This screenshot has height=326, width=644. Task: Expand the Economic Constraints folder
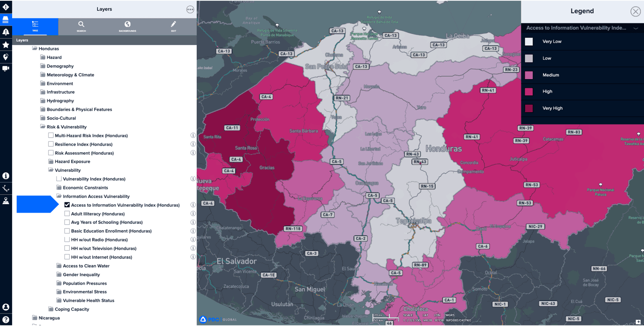point(59,187)
